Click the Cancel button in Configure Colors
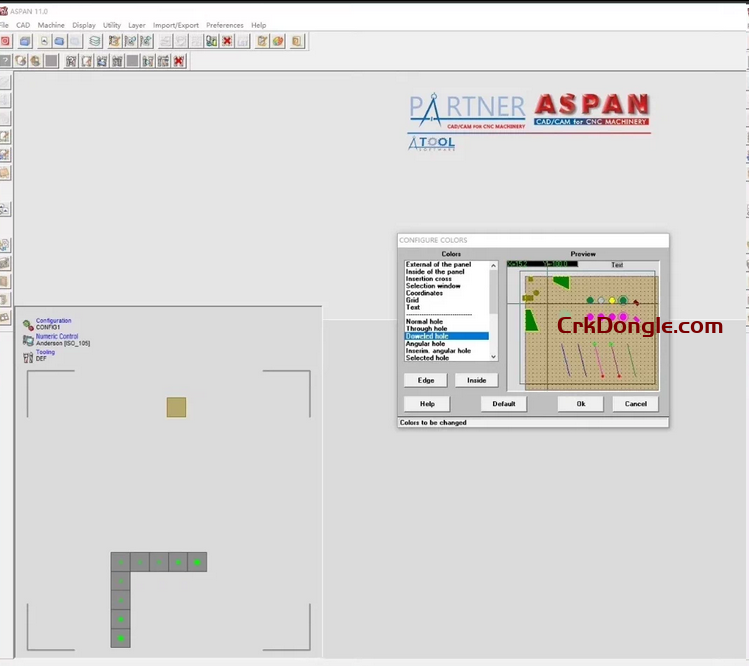The width and height of the screenshot is (749, 666). pyautogui.click(x=636, y=404)
